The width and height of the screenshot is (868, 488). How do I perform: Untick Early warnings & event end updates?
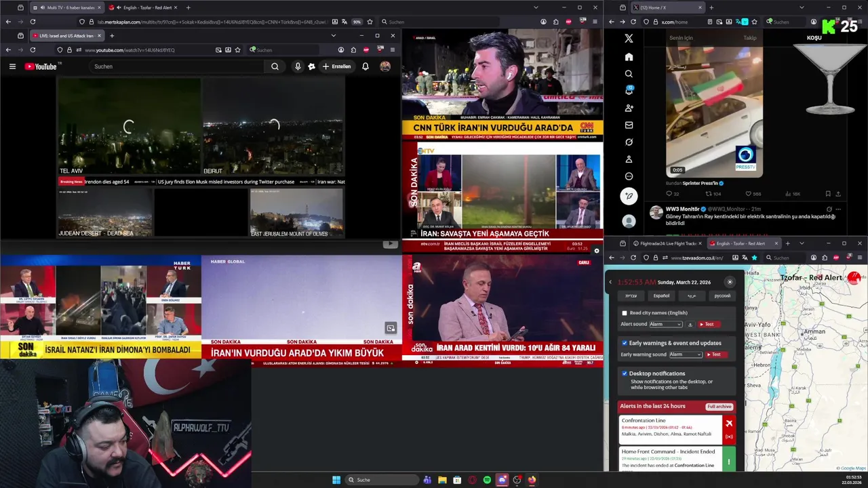[625, 343]
